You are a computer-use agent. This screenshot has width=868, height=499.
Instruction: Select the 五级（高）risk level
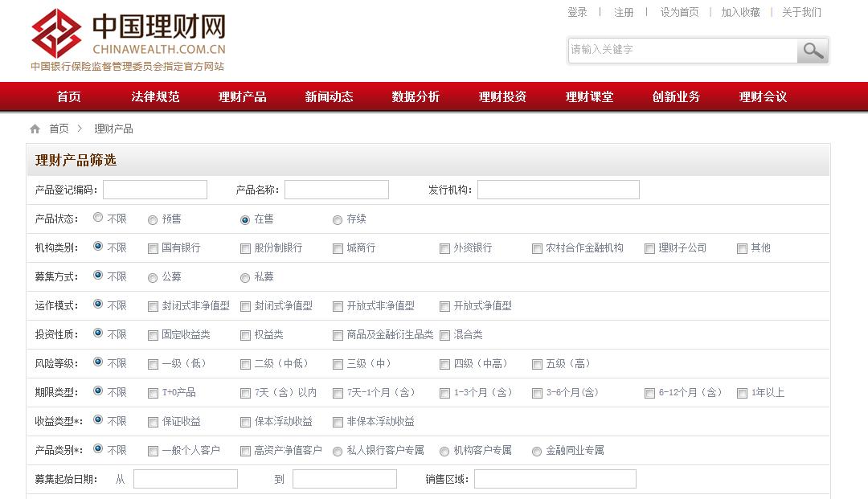tap(536, 364)
